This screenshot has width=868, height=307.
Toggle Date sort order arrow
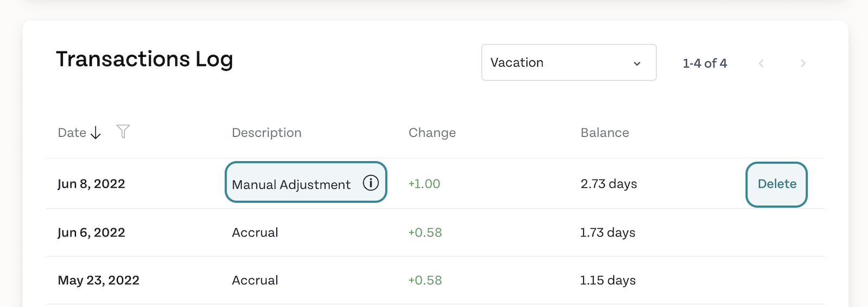95,132
